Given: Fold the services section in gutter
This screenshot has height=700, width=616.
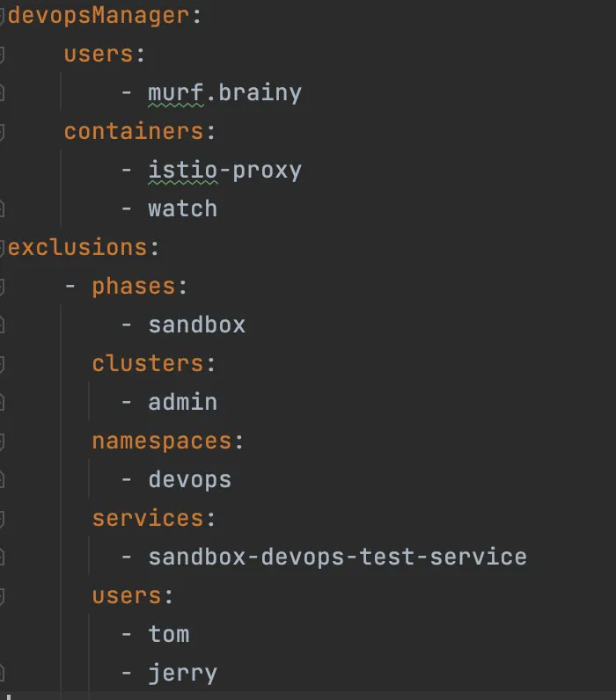Looking at the screenshot, I should (2, 519).
